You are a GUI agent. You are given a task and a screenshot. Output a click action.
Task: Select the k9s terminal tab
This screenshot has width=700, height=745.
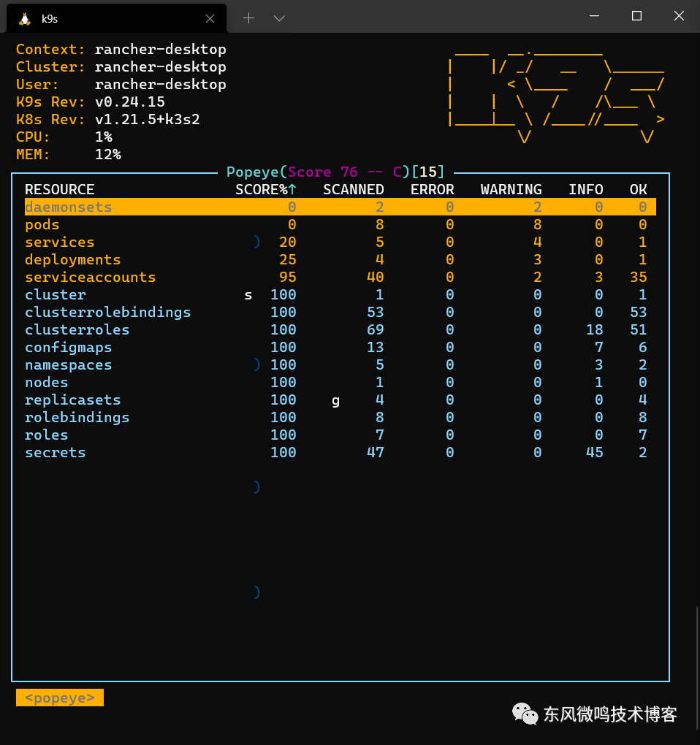pos(116,18)
